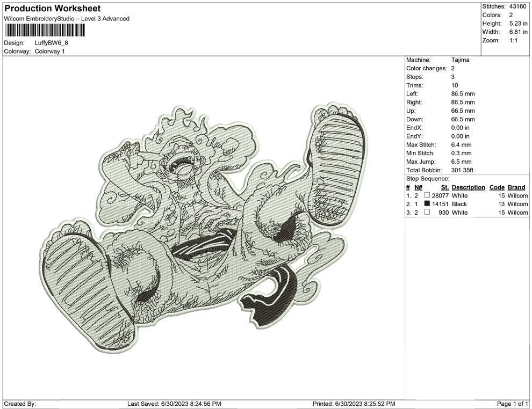532x409 pixels.
Task: Click the Description column header
Action: [468, 187]
